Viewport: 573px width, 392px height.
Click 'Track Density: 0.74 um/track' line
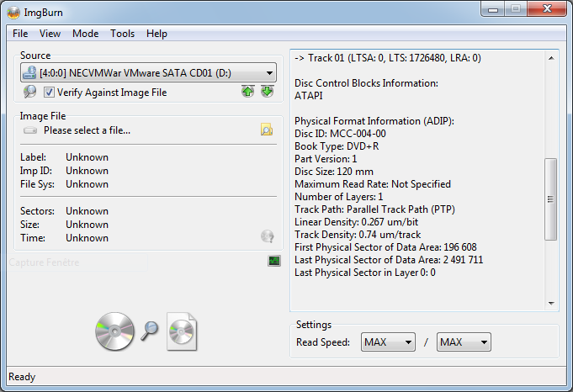pos(358,235)
